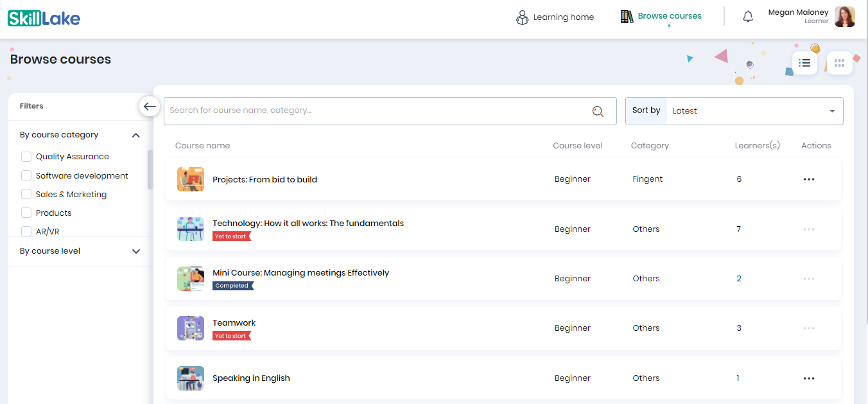Collapse filters panel with back arrow
The width and height of the screenshot is (868, 404).
pos(150,107)
